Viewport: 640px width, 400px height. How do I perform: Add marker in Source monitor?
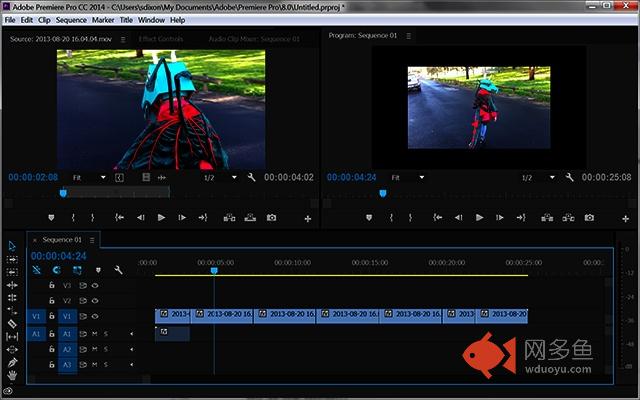point(51,218)
